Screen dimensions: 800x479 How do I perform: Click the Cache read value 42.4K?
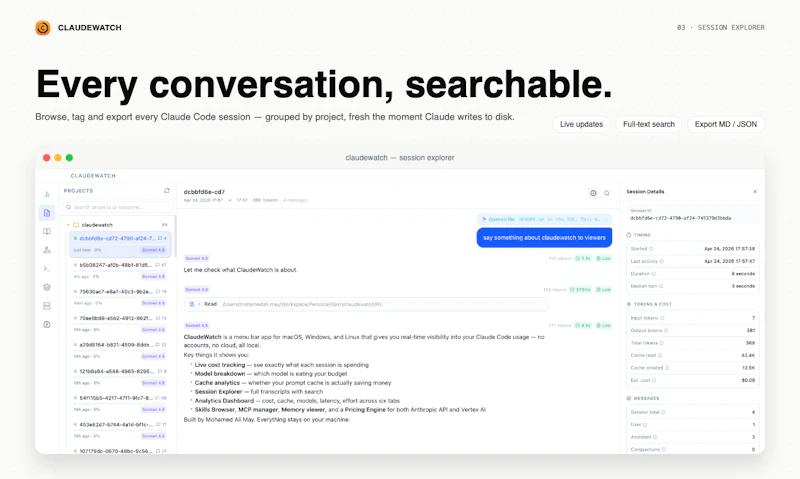pos(748,356)
